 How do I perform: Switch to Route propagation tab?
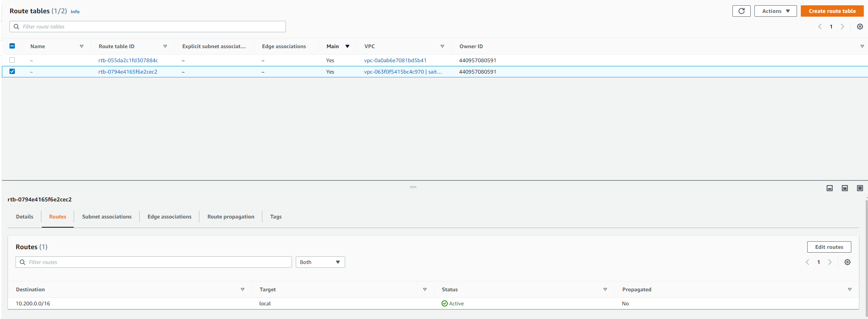pos(231,217)
